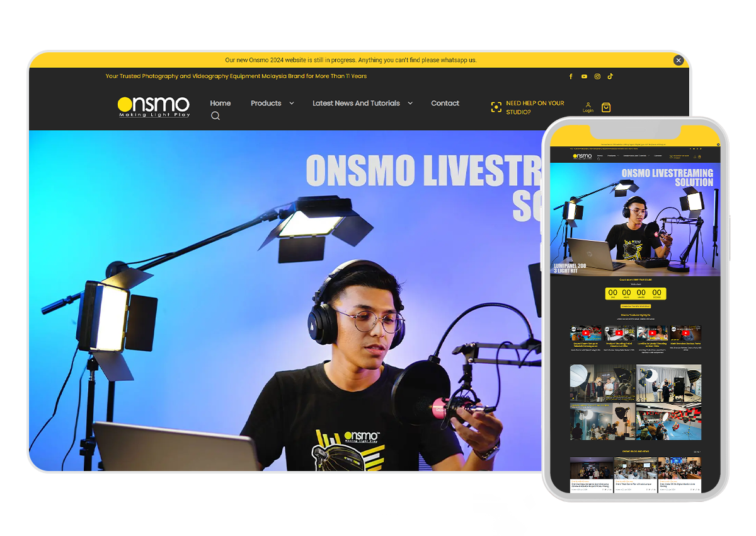Open the Products menu item
Image resolution: width=756 pixels, height=536 pixels.
[266, 103]
